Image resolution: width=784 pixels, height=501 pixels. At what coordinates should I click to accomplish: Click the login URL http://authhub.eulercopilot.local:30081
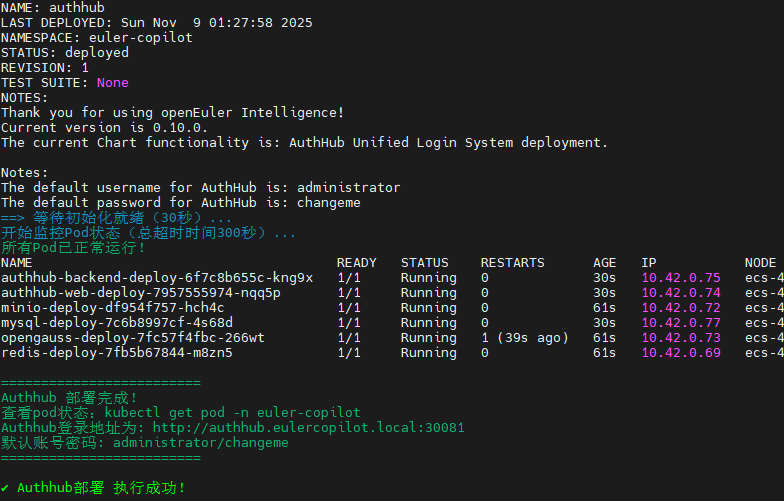click(x=308, y=428)
